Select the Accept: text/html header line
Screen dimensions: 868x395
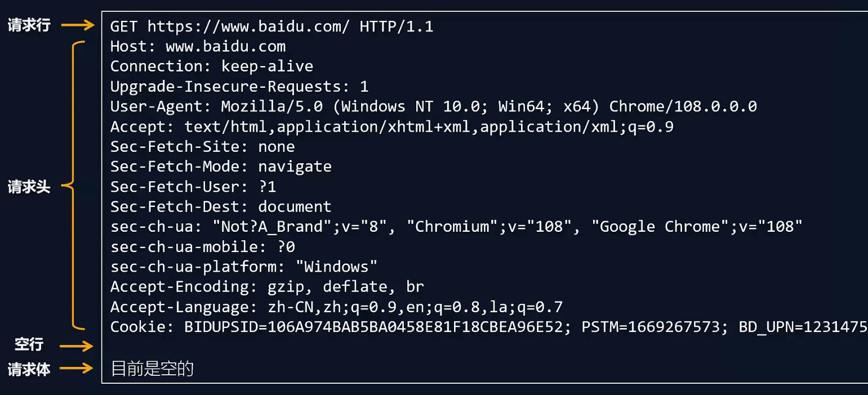pyautogui.click(x=391, y=127)
